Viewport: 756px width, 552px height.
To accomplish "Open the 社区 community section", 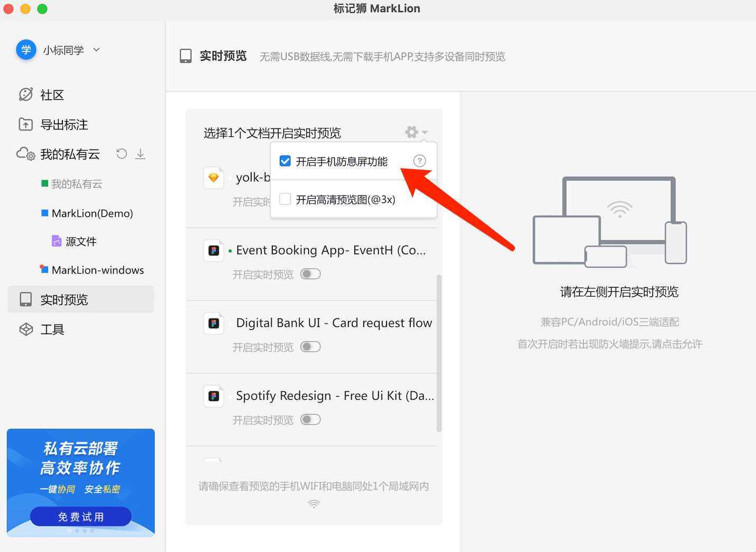I will click(x=52, y=95).
